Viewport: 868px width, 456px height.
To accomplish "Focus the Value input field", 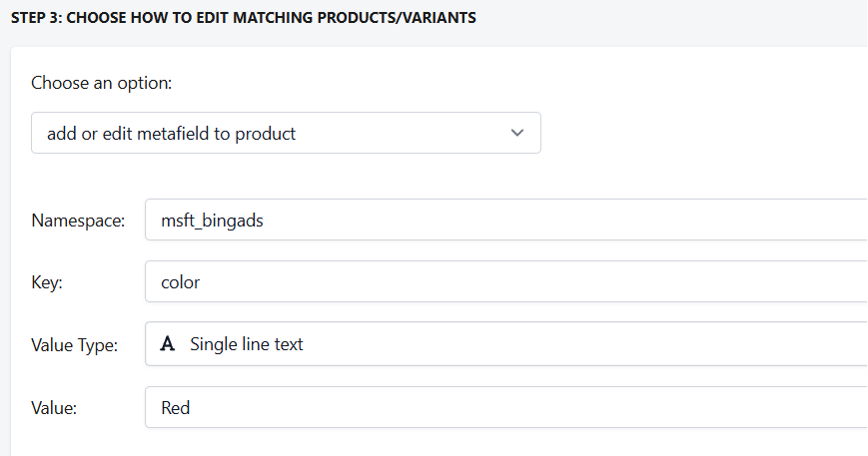I will point(506,407).
